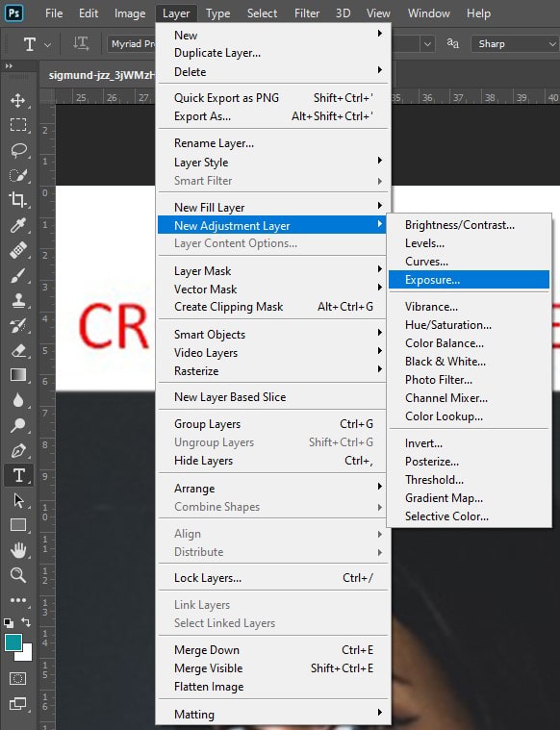Screen dimensions: 560x730
Task: Open the Help menu
Action: tap(478, 13)
